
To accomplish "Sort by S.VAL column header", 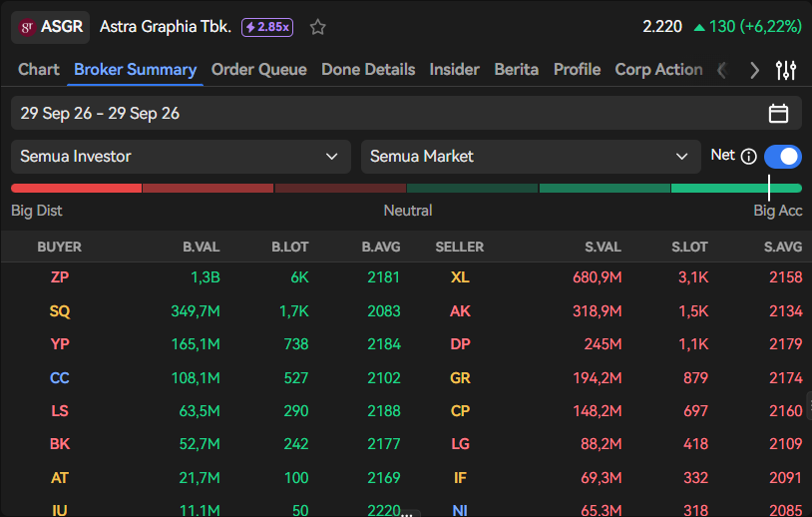I will [603, 248].
